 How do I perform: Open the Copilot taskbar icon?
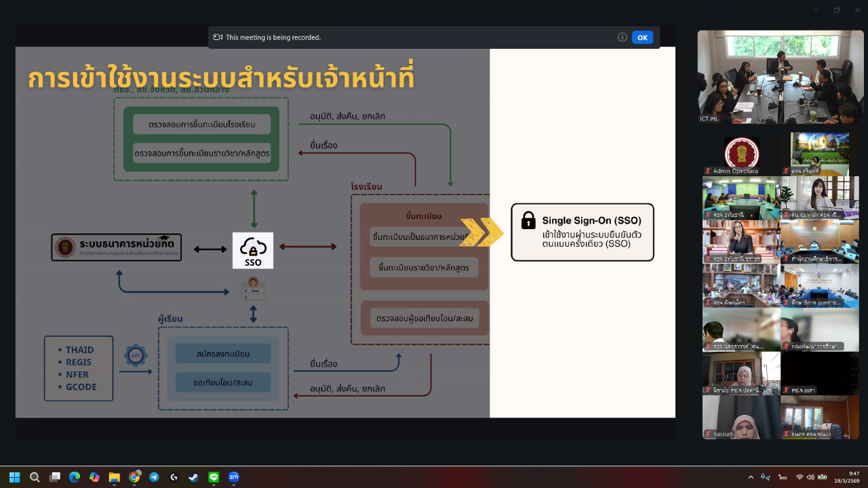(x=94, y=477)
